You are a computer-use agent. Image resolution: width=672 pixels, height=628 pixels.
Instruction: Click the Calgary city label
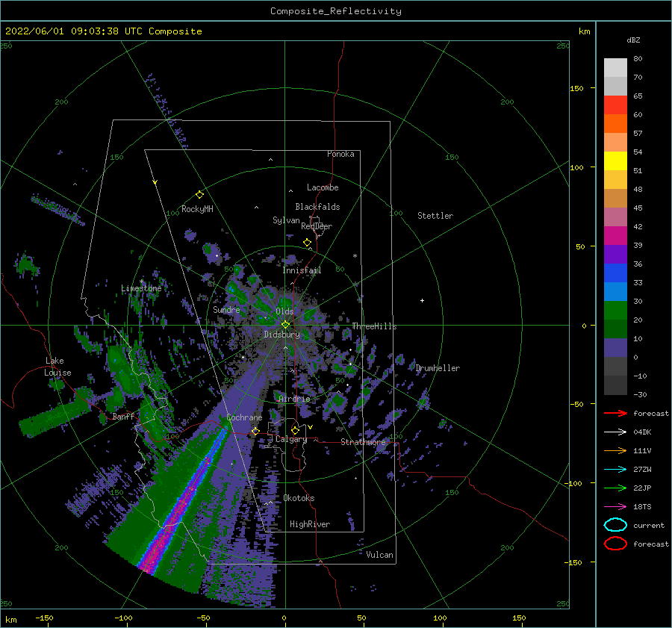coord(291,439)
